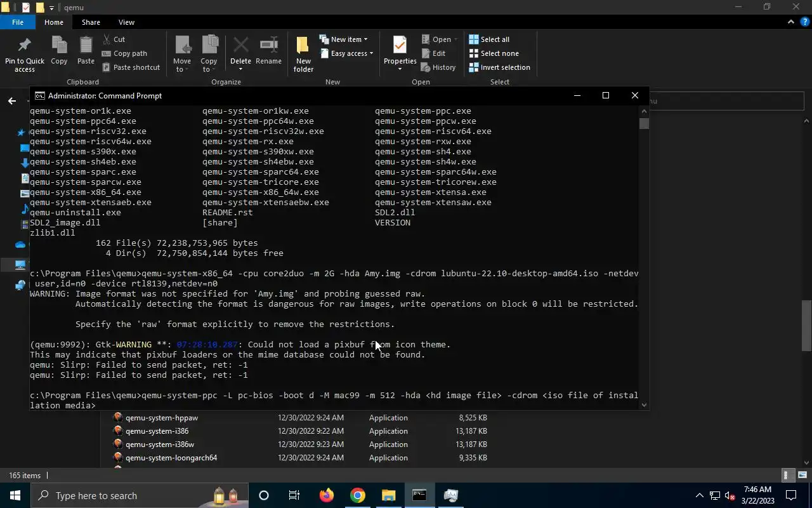812x508 pixels.
Task: Switch to the Share ribbon tab
Action: [91, 22]
